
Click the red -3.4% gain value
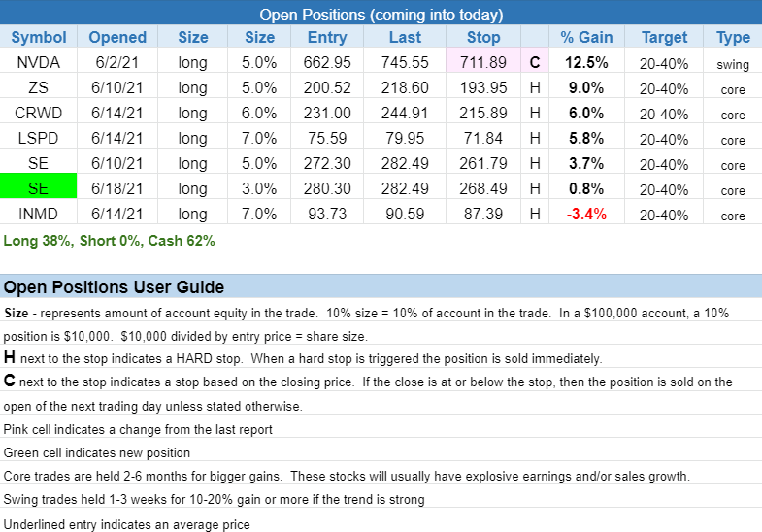pos(586,214)
